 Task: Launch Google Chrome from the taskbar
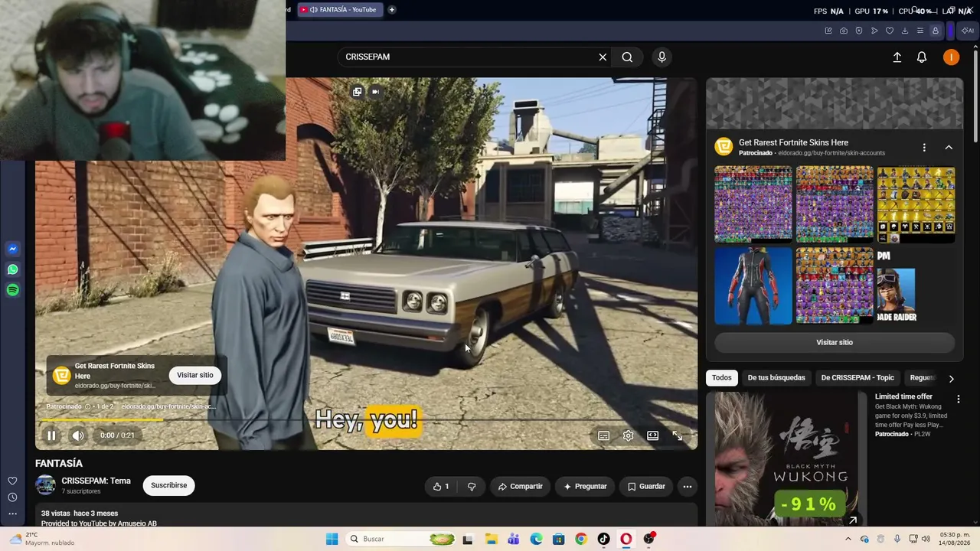[x=581, y=539]
